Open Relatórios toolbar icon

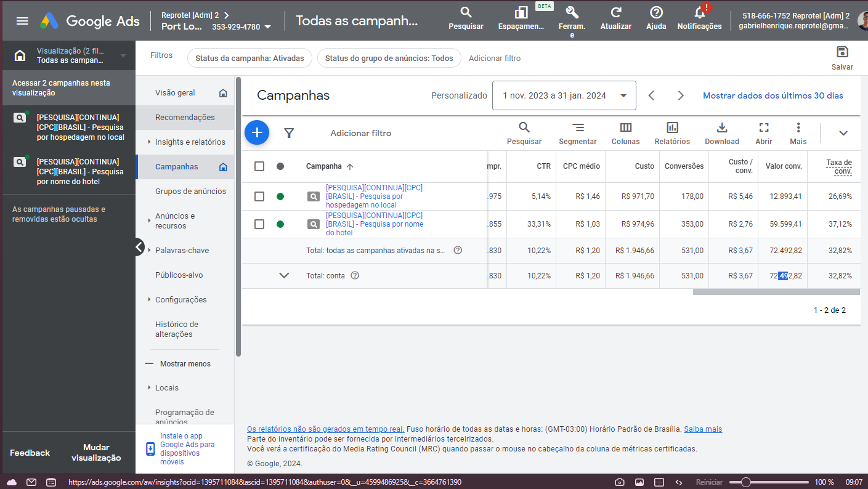pos(672,127)
